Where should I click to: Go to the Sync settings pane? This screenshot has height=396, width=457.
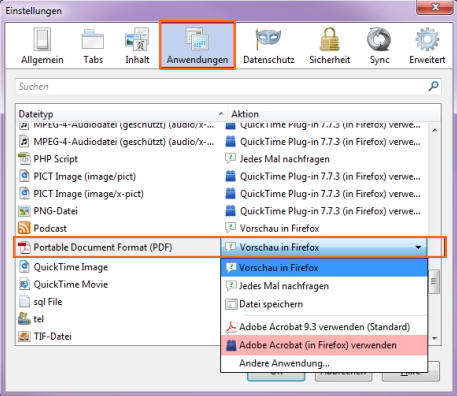[x=379, y=46]
